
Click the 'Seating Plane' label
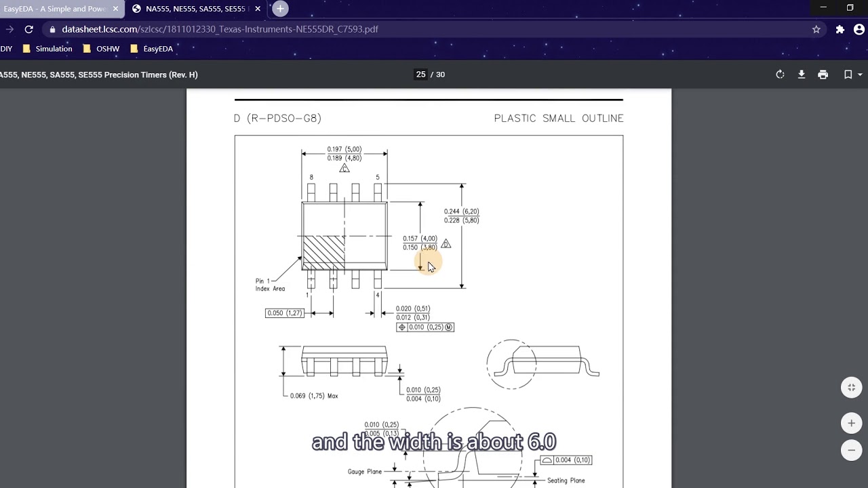pos(566,481)
